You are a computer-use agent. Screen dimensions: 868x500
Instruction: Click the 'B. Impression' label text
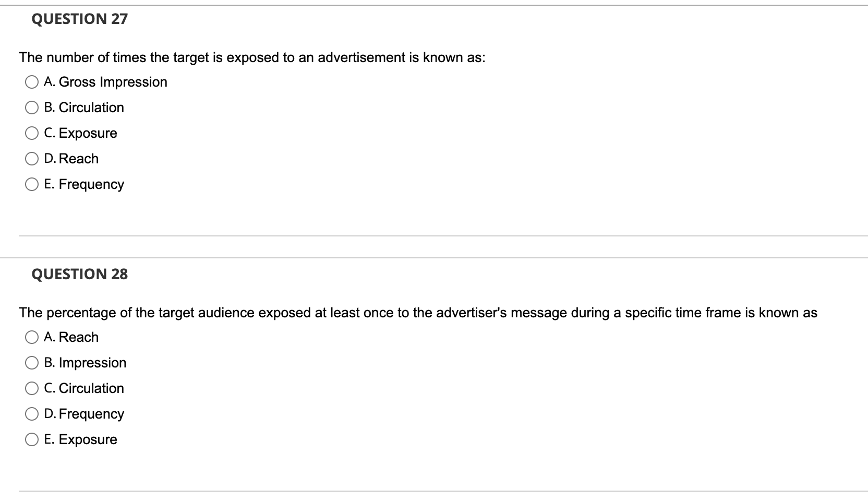click(x=86, y=363)
